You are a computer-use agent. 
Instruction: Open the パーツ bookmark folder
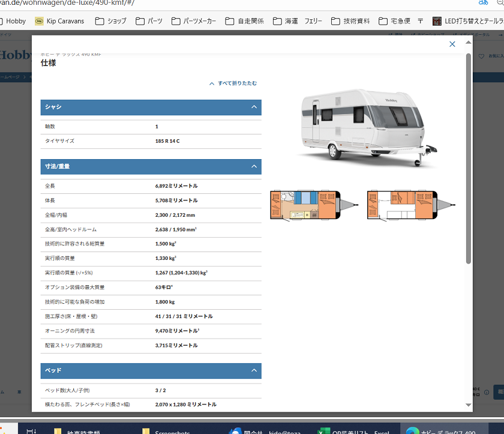click(x=149, y=21)
